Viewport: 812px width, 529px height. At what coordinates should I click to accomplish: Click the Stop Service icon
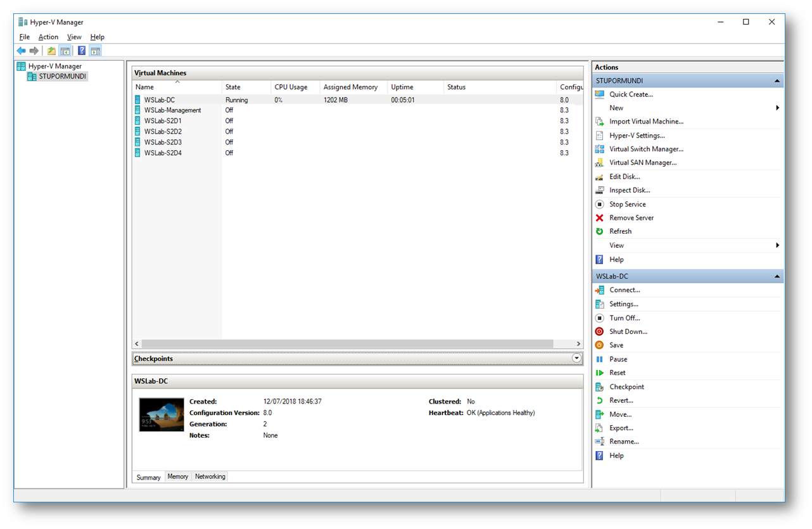coord(600,204)
